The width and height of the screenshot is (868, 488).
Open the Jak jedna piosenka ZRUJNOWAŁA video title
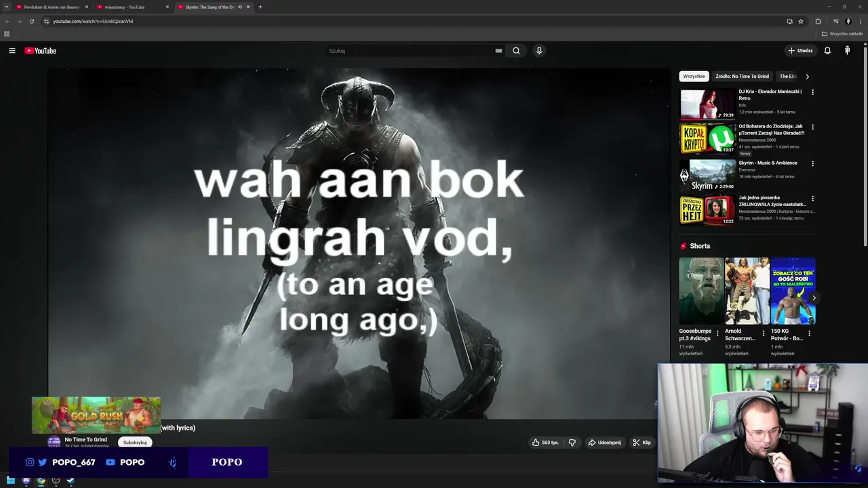(772, 201)
